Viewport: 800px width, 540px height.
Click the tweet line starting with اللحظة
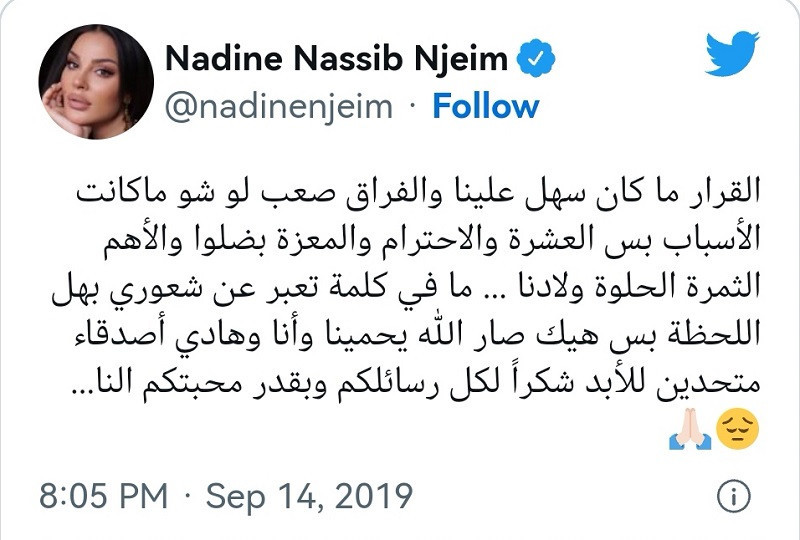point(417,336)
